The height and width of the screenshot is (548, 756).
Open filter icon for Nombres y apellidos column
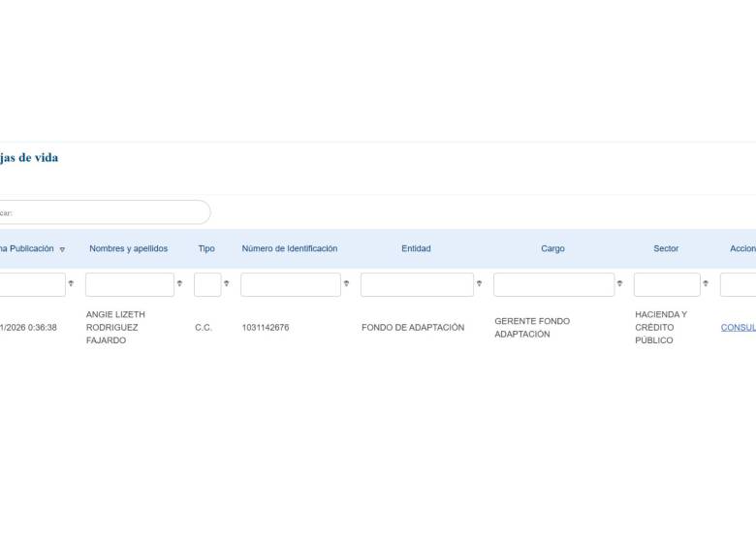point(179,284)
